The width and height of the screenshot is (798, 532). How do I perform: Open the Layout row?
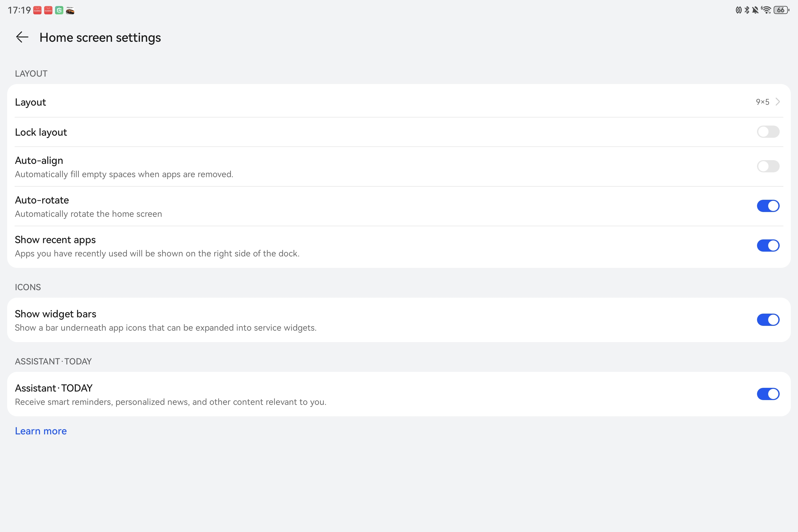(399, 102)
